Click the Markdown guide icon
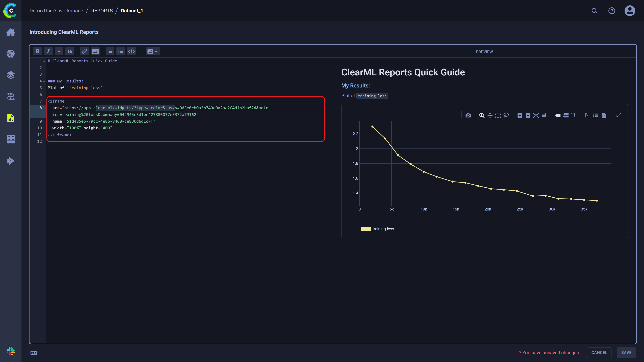 (x=34, y=352)
